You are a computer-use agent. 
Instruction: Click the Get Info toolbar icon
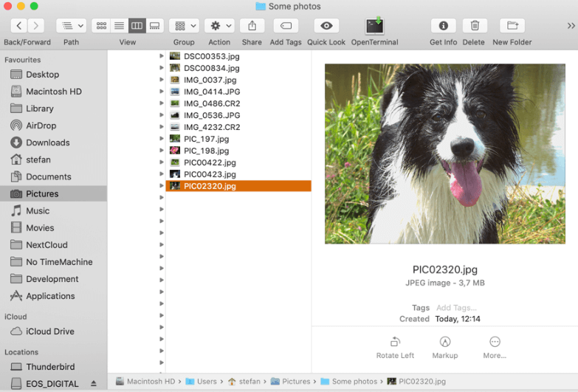[x=443, y=26]
